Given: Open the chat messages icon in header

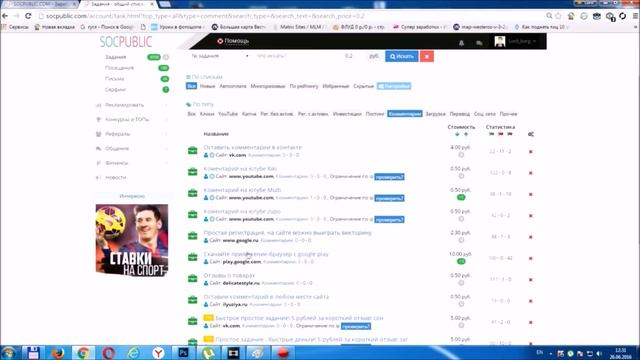Looking at the screenshot, I should click(x=479, y=42).
